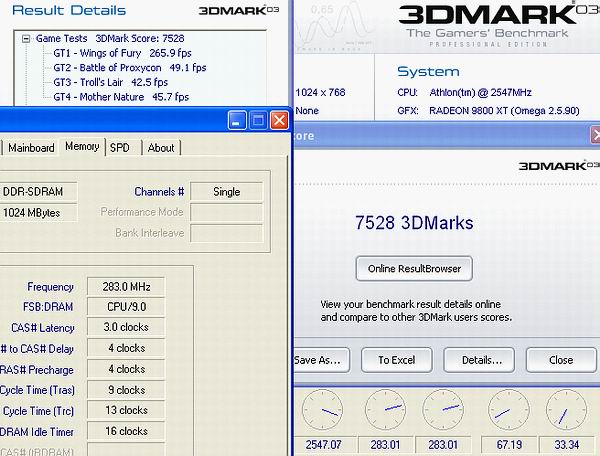Click the 1024 MBytes size field
The image size is (600, 456).
[x=38, y=213]
